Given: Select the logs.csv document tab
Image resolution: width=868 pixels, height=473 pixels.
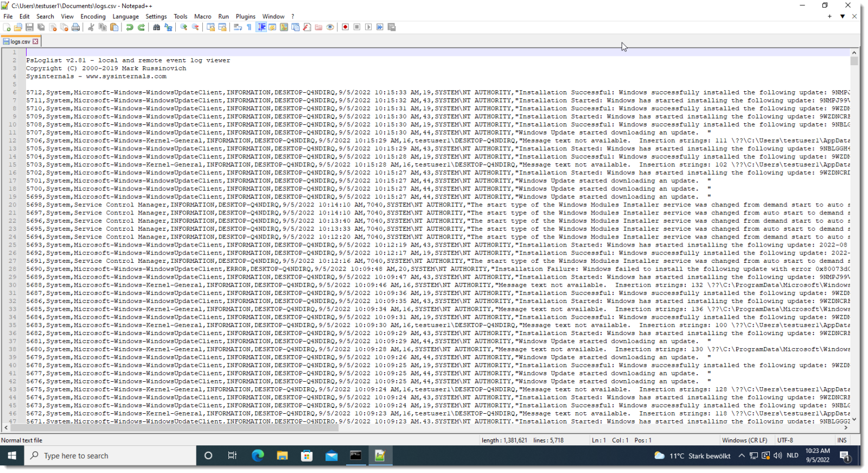Looking at the screenshot, I should [21, 41].
